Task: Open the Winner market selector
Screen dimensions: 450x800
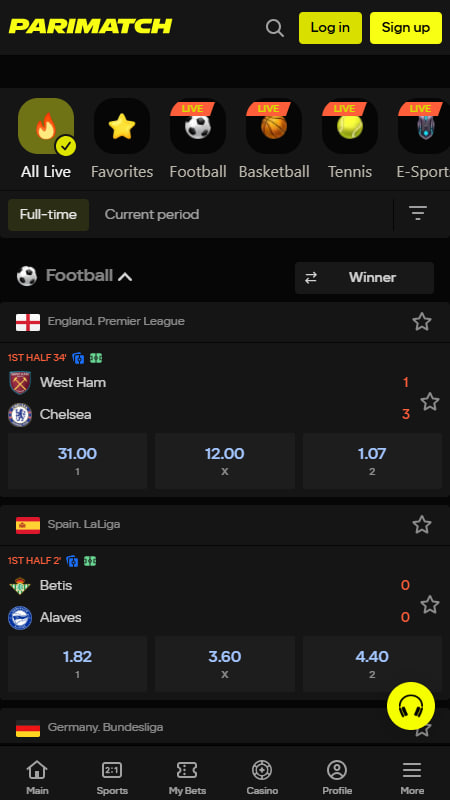Action: [x=364, y=278]
